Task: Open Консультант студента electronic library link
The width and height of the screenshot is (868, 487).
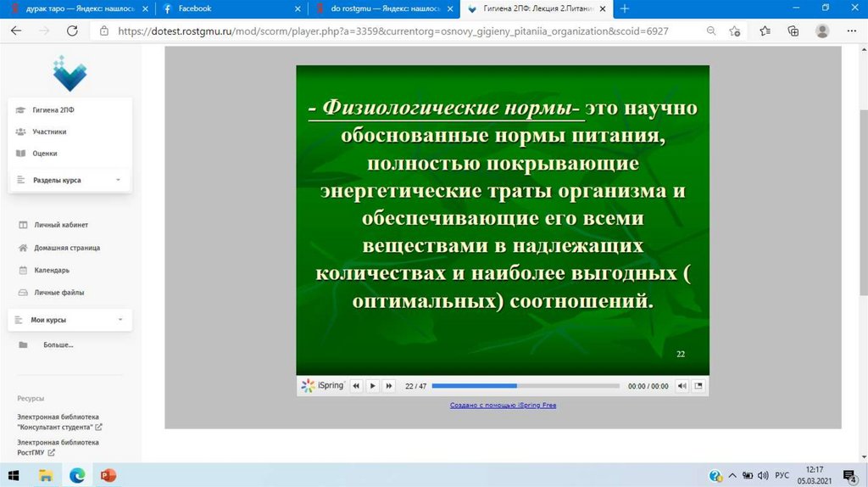Action: [x=59, y=422]
